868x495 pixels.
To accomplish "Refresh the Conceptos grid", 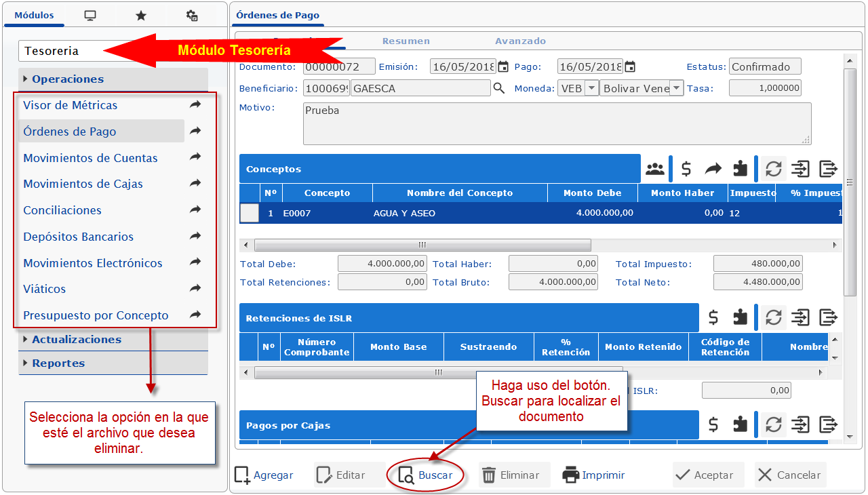I will pos(773,169).
